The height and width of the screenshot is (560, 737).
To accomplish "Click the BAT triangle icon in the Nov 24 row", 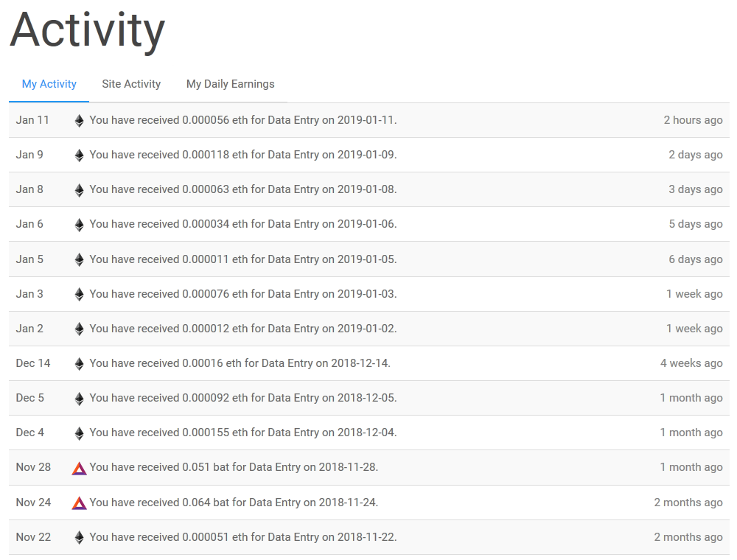I will coord(79,503).
